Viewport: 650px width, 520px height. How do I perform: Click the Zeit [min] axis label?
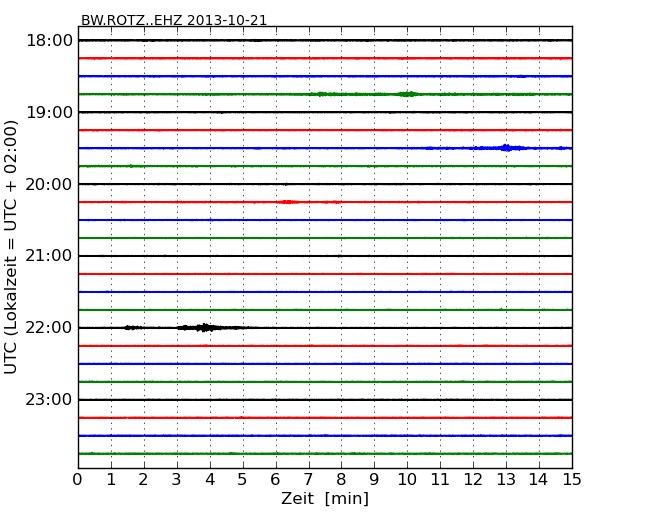(x=325, y=499)
